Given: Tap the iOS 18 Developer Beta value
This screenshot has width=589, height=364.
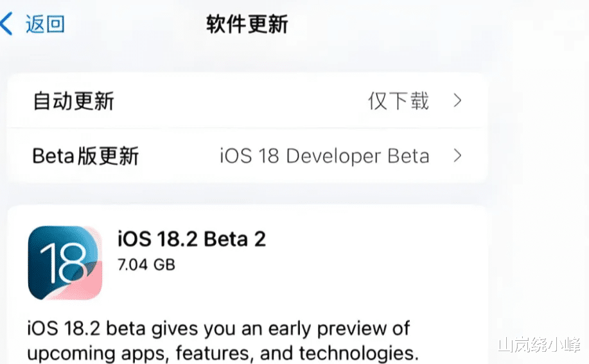Looking at the screenshot, I should [x=324, y=156].
